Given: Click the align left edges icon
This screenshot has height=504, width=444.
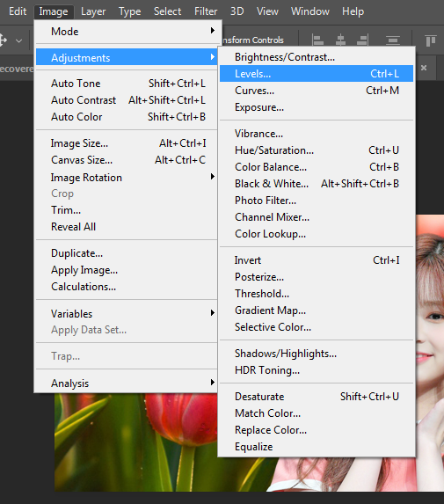Looking at the screenshot, I should pos(317,40).
